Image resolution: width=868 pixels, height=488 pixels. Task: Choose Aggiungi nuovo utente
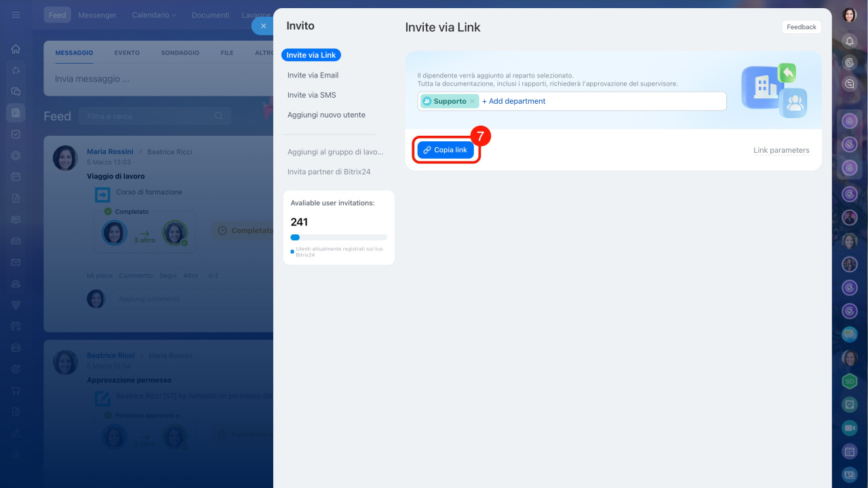tap(326, 115)
